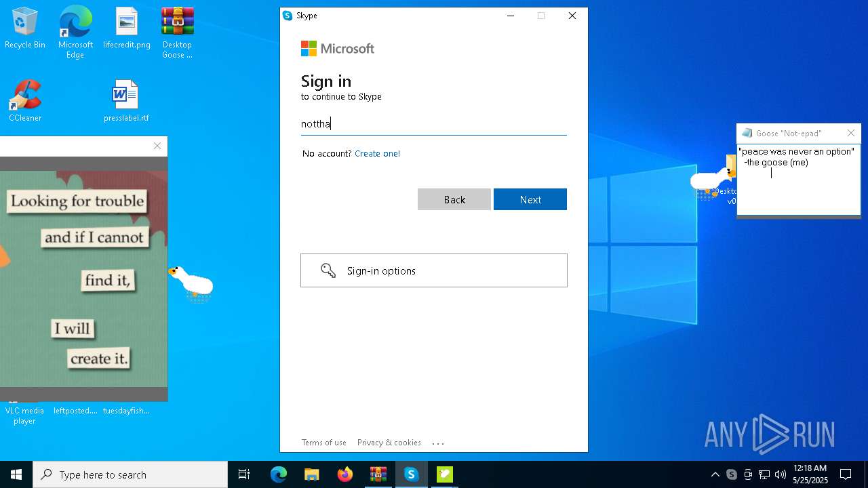Click the tray icon right of Skype
The height and width of the screenshot is (488, 868).
(x=748, y=474)
